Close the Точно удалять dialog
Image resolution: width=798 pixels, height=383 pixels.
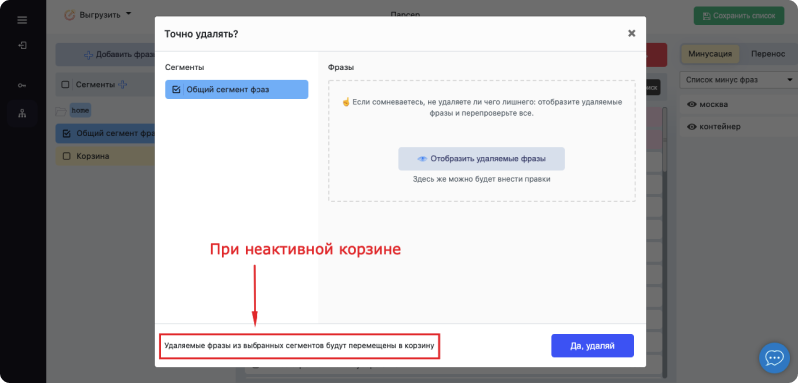point(632,33)
